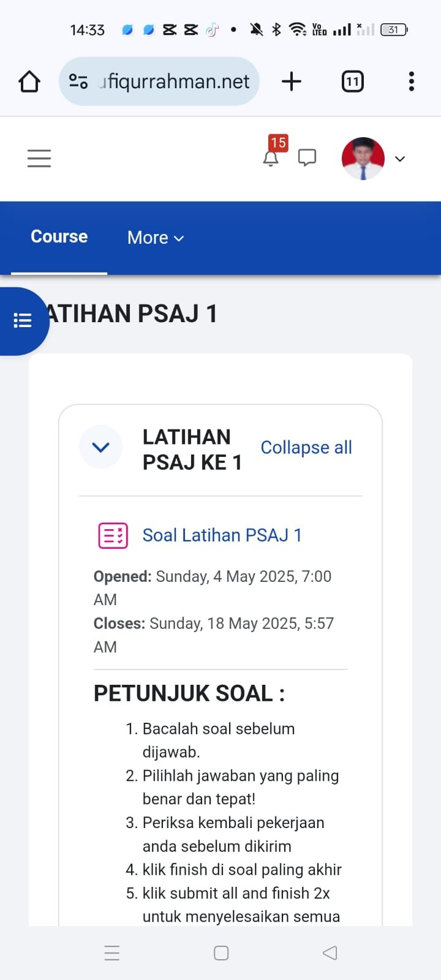Open a new browser tab

click(x=292, y=81)
